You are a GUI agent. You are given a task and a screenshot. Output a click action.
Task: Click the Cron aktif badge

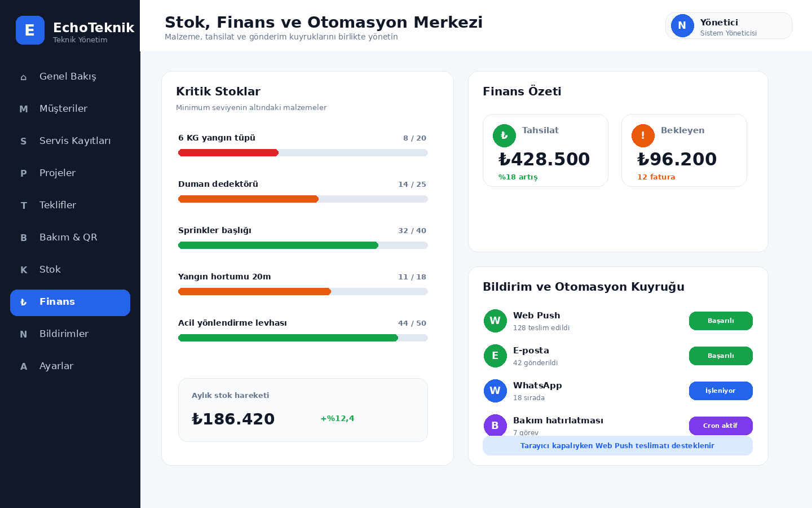point(721,426)
